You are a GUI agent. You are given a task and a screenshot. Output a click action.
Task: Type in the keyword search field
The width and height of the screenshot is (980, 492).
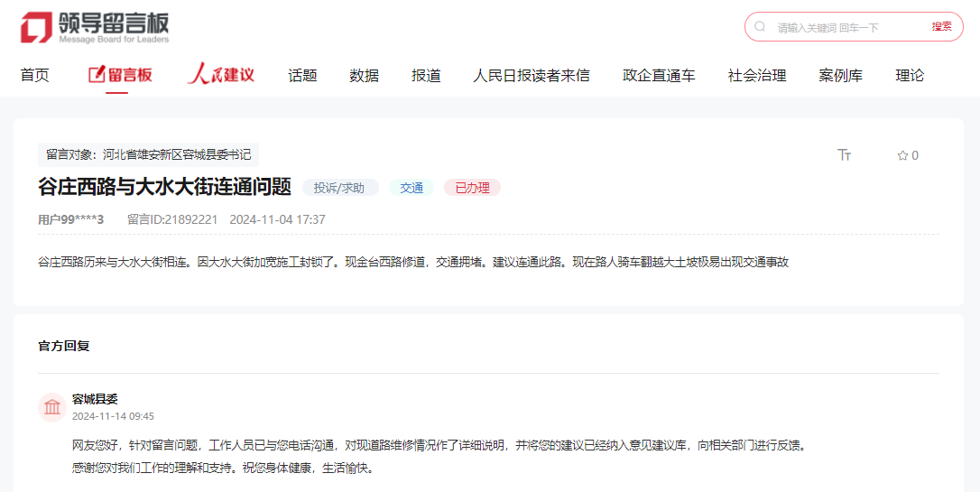(844, 27)
